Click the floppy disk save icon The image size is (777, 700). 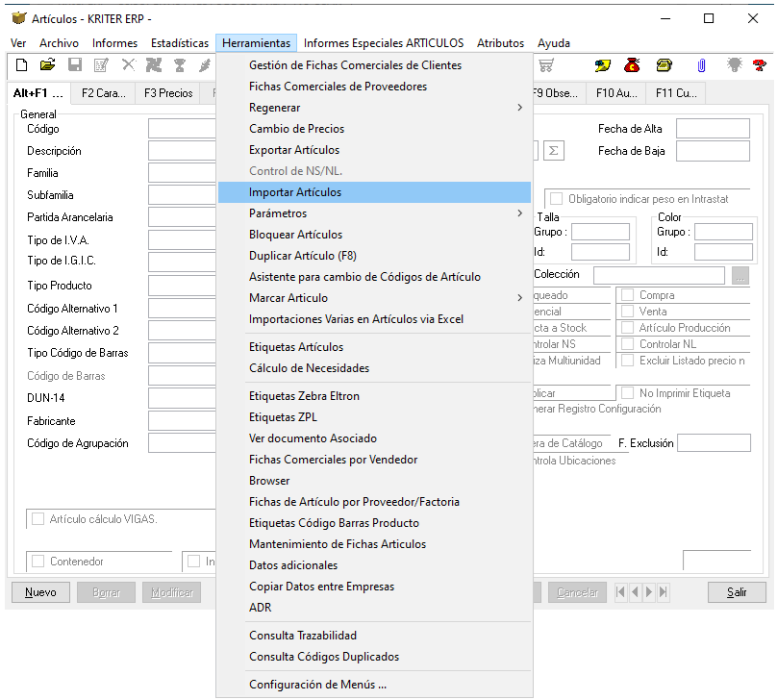(75, 64)
